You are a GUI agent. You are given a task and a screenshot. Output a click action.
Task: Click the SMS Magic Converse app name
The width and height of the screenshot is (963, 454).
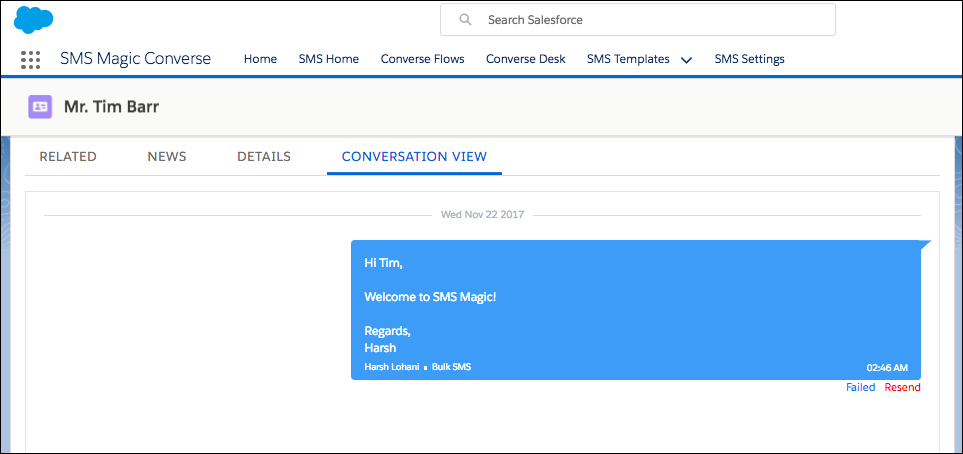click(136, 59)
